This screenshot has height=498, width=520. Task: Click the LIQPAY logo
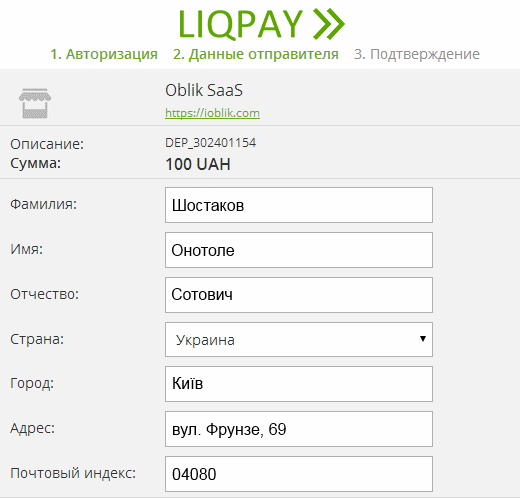(262, 24)
